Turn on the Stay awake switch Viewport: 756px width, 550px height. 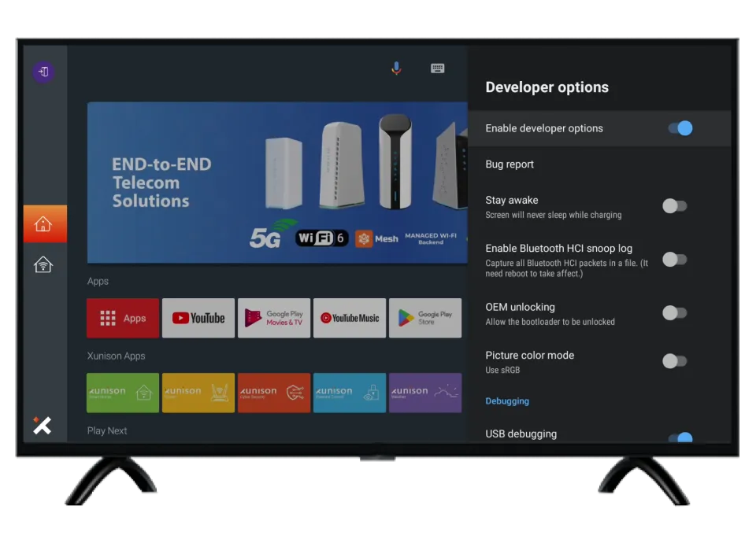click(675, 206)
